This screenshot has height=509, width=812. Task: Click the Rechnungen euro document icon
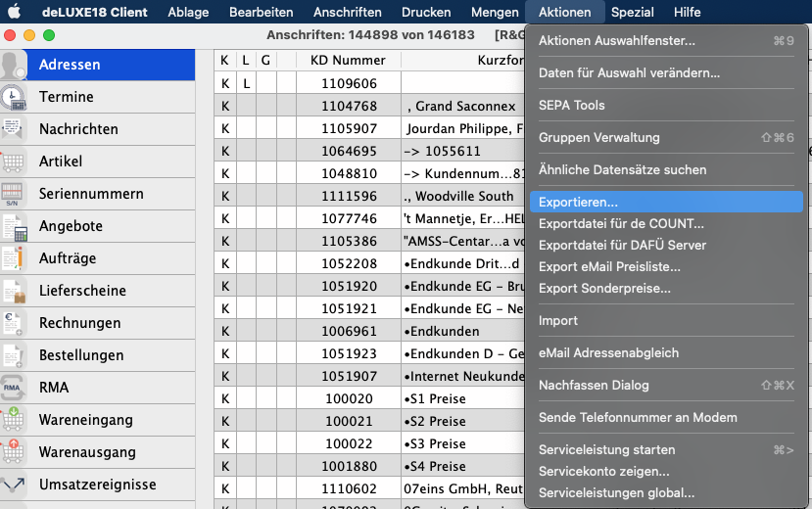point(14,323)
